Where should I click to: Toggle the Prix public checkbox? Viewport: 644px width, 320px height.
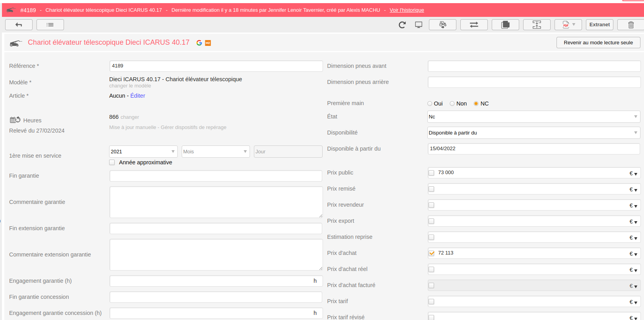(432, 173)
